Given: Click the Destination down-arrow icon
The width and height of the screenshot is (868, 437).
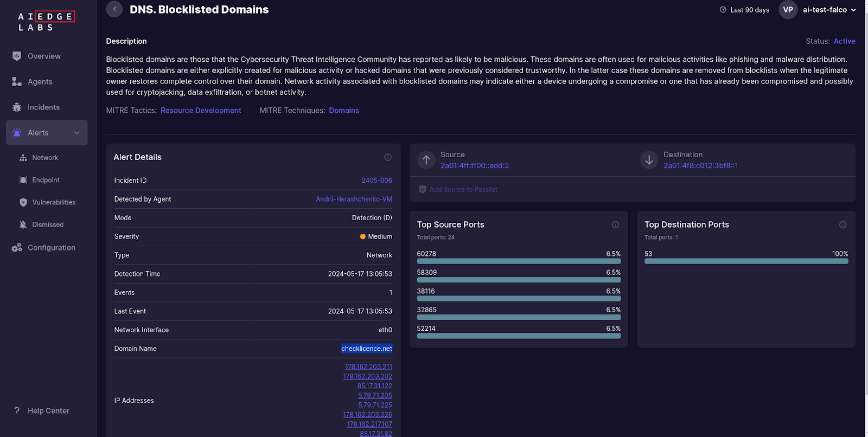Looking at the screenshot, I should coord(649,160).
